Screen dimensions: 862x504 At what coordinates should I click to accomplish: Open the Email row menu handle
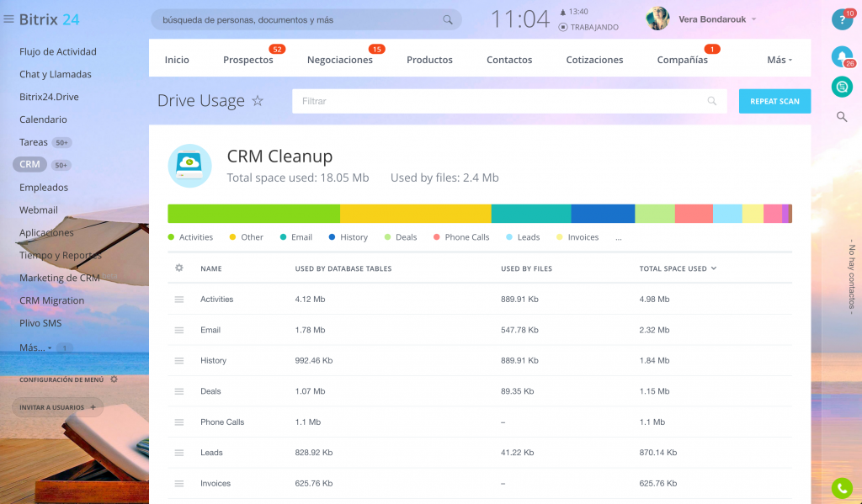click(178, 331)
